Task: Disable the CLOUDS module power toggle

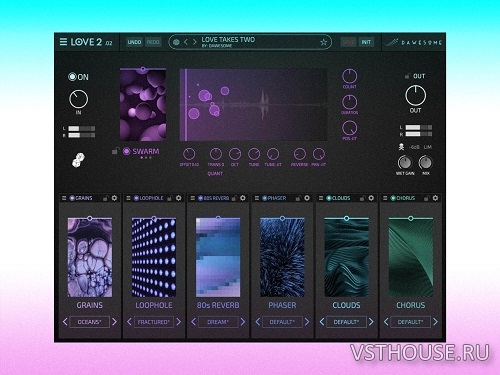Action: click(329, 198)
